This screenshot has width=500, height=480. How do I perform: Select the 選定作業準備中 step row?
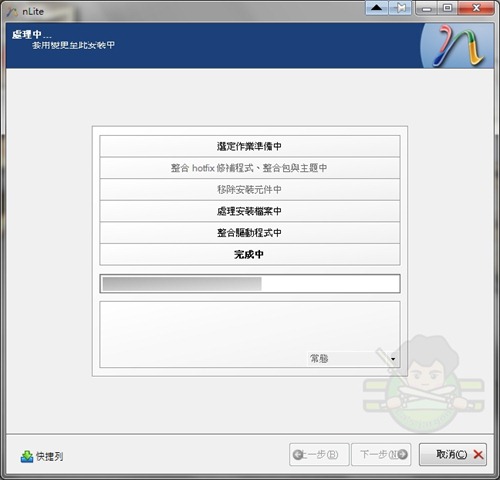coord(250,146)
